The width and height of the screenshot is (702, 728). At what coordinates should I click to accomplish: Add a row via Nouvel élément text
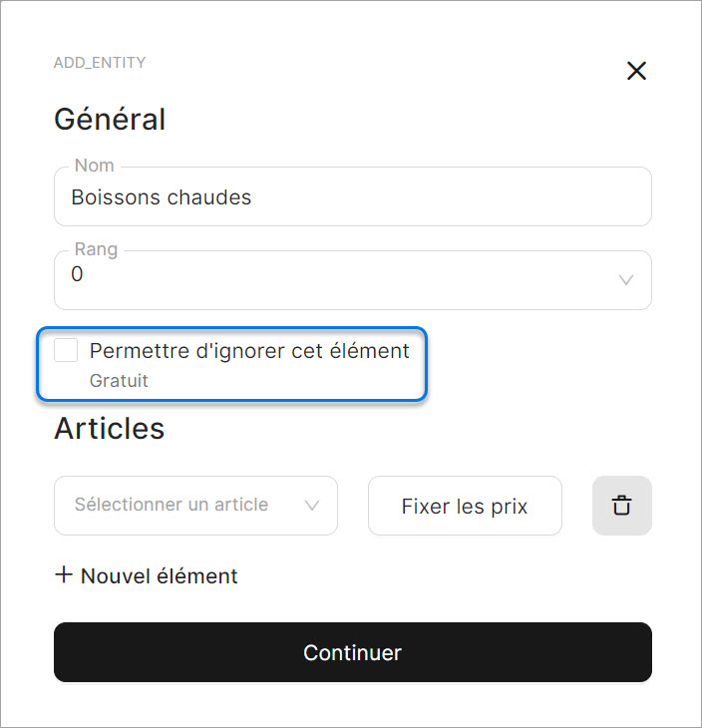[160, 576]
